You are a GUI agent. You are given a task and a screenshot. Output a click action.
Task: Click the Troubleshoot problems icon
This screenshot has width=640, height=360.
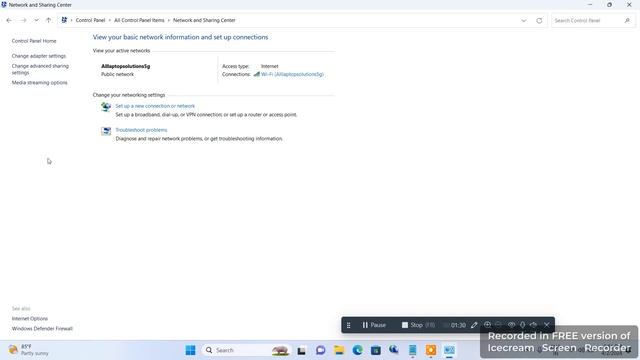pos(106,131)
